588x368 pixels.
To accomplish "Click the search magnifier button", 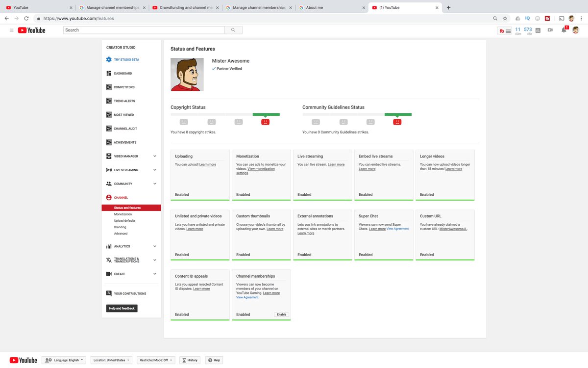I will (x=233, y=30).
